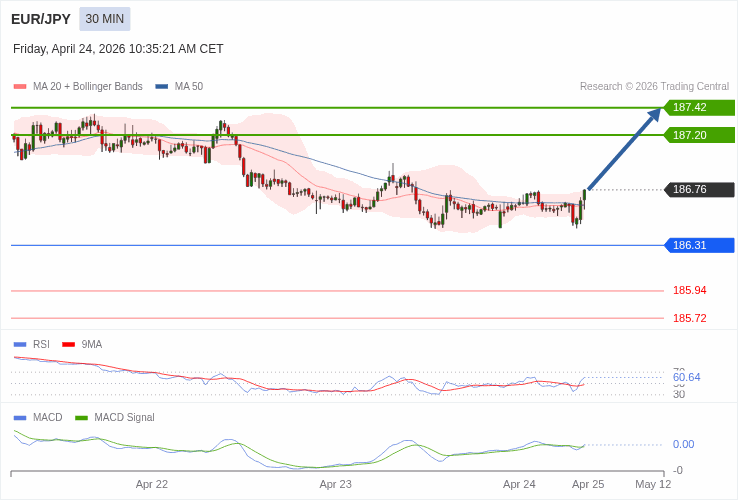Click the MA 50 legend color swatch
Screen dimensions: 738x500
coord(162,87)
